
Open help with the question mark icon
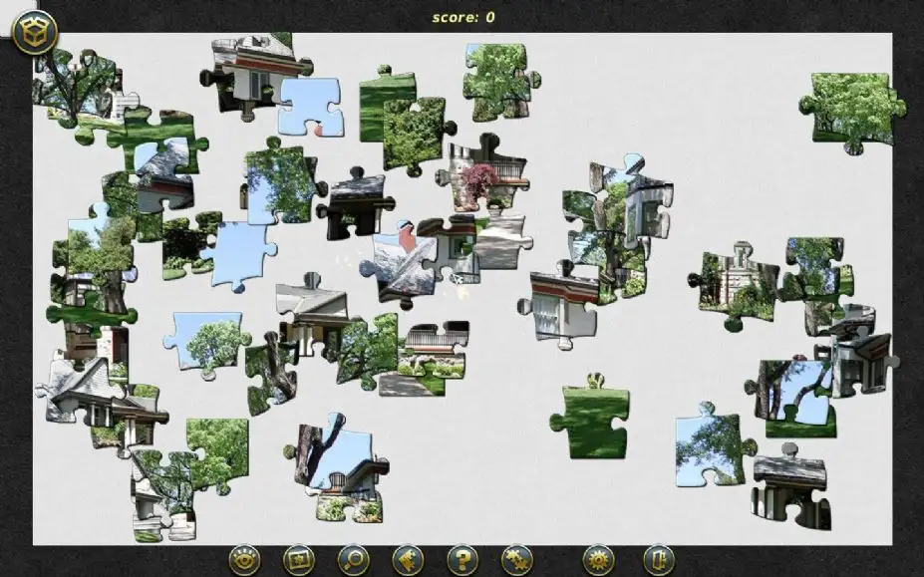point(462,559)
